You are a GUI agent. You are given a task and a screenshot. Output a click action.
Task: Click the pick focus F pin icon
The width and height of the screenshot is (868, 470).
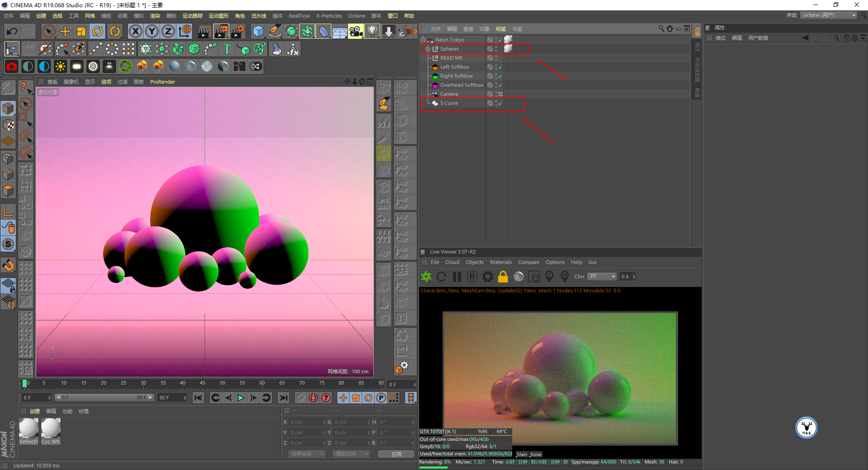[549, 276]
